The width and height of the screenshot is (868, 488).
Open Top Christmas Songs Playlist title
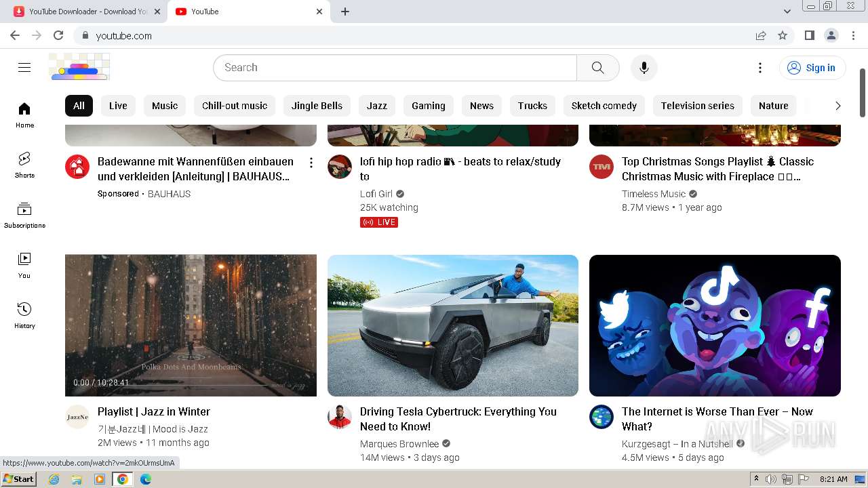pyautogui.click(x=717, y=169)
